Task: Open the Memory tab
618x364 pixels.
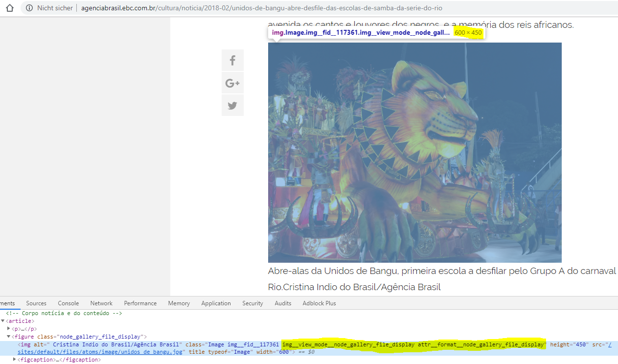Action: pos(179,303)
